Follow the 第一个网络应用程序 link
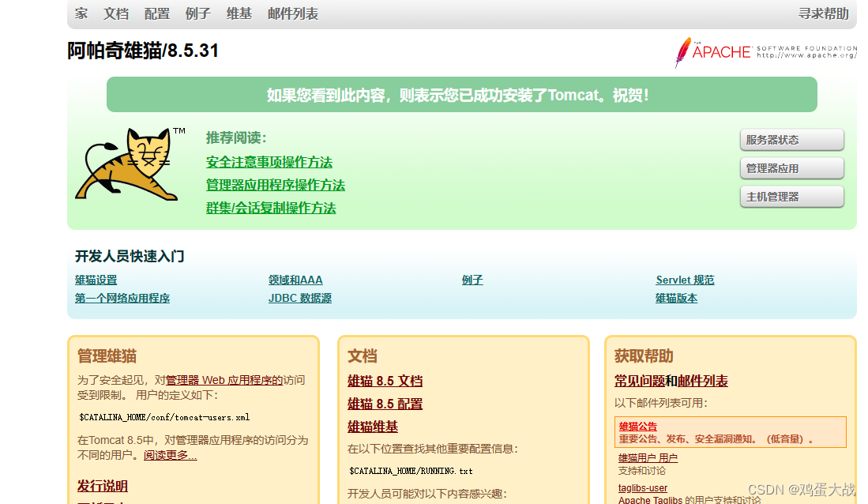Viewport: 868px width, 504px height. coord(122,298)
